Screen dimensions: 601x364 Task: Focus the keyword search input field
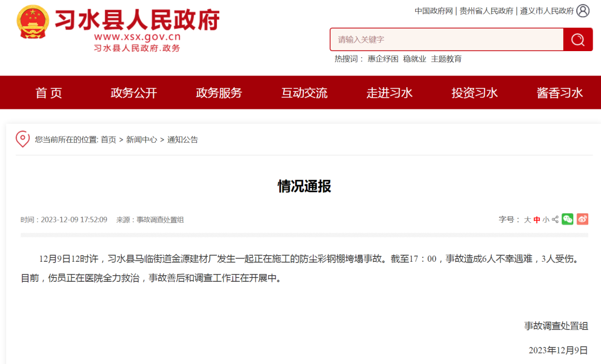(x=446, y=39)
